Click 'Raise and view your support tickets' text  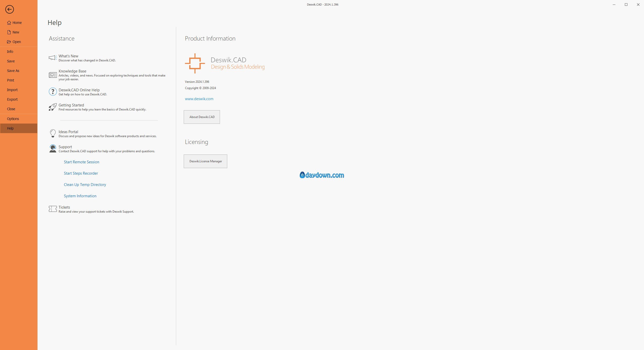tap(96, 212)
